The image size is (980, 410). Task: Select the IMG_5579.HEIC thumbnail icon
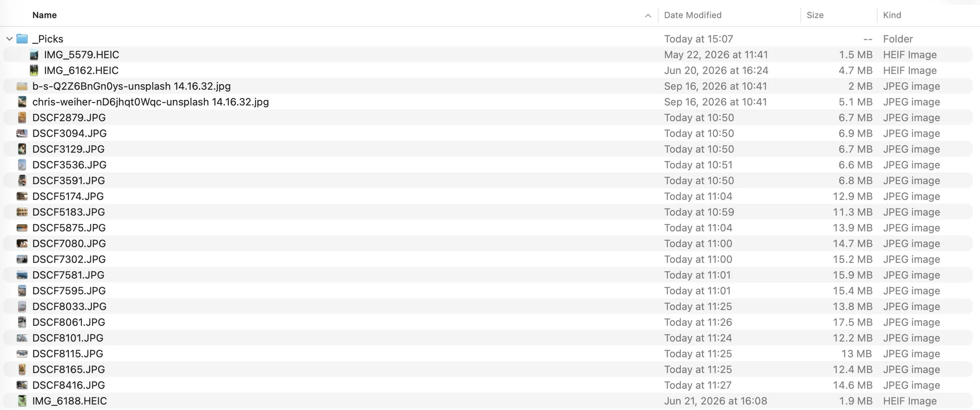tap(34, 55)
